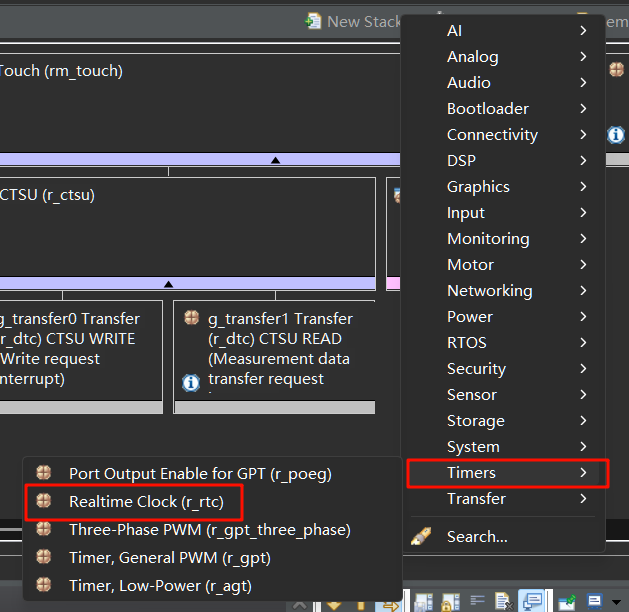Toggle the Pin Console icon

[x=567, y=601]
